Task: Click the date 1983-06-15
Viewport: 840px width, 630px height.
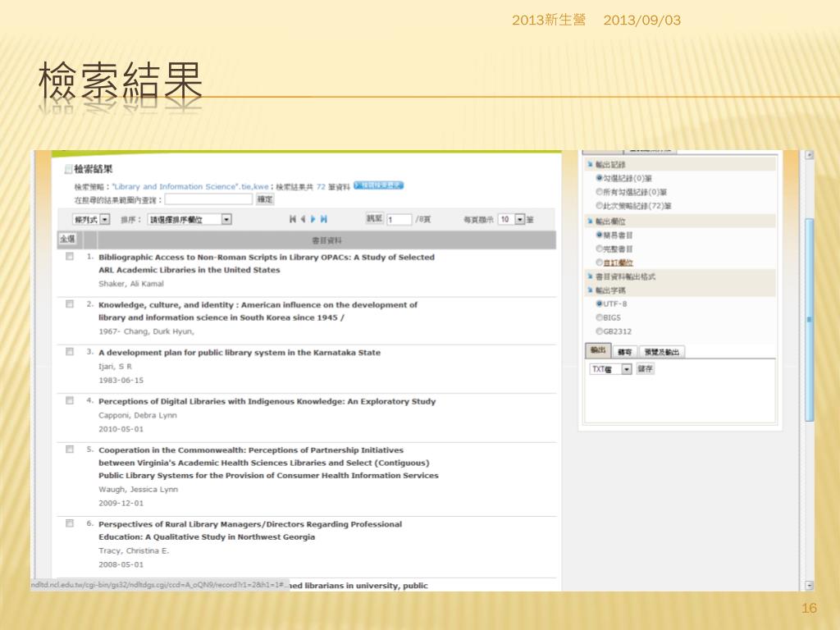Action: 121,380
